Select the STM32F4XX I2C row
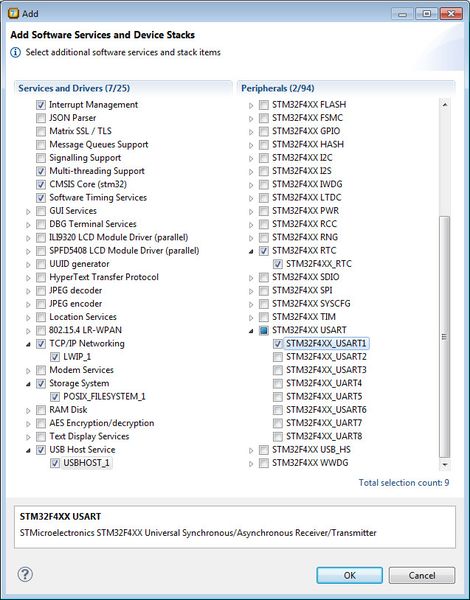This screenshot has width=470, height=600. tap(302, 158)
